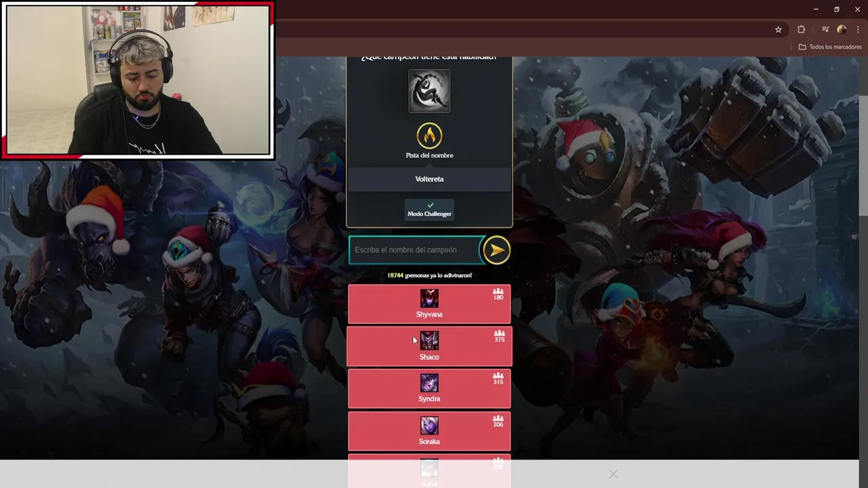Click the Soraka name label
This screenshot has width=868, height=488.
(429, 442)
